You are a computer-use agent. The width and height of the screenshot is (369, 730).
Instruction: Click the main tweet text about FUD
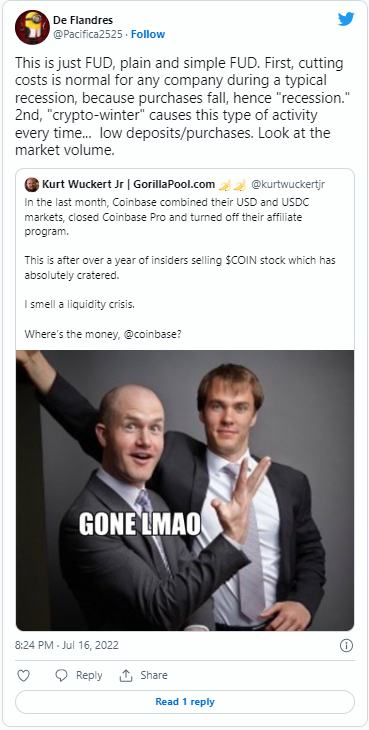coord(173,107)
